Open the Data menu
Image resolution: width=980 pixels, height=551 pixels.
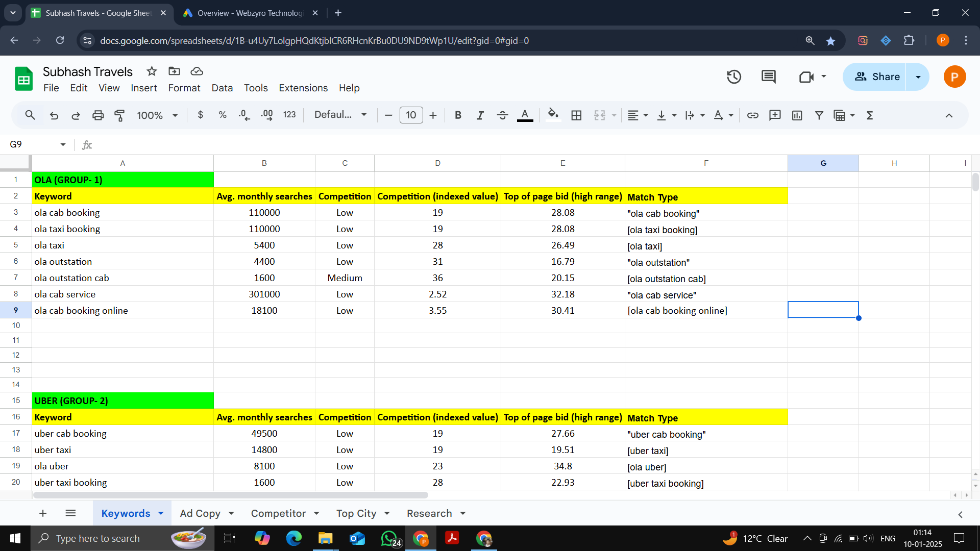(222, 88)
